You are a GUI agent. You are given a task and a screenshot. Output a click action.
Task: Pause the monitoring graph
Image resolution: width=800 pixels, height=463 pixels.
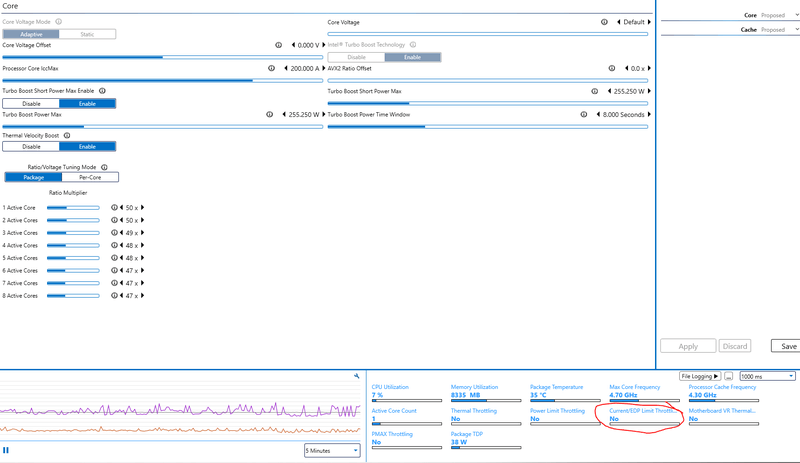tap(6, 450)
